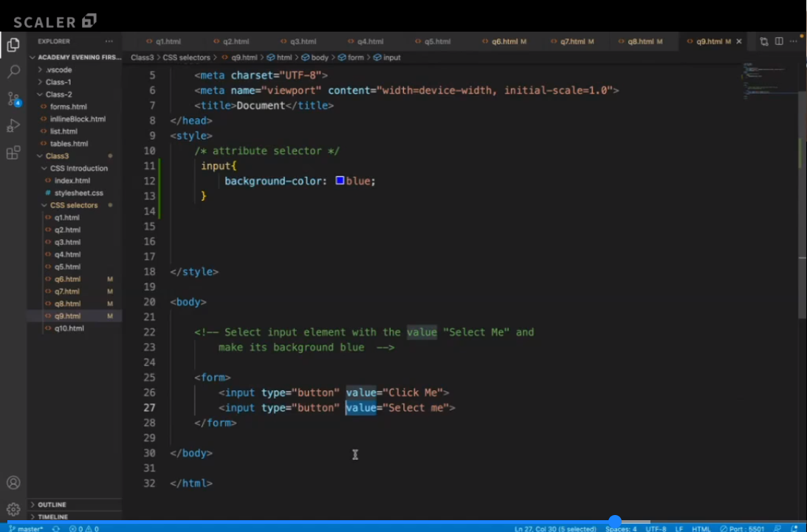807x532 pixels.
Task: Click the Open Changes compare icon
Action: coord(764,42)
